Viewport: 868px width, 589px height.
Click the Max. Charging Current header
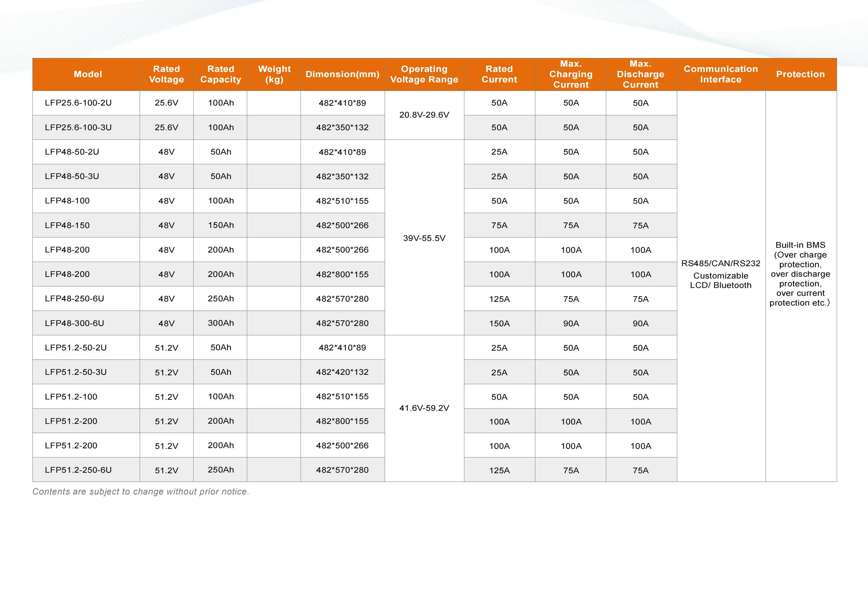tap(571, 74)
